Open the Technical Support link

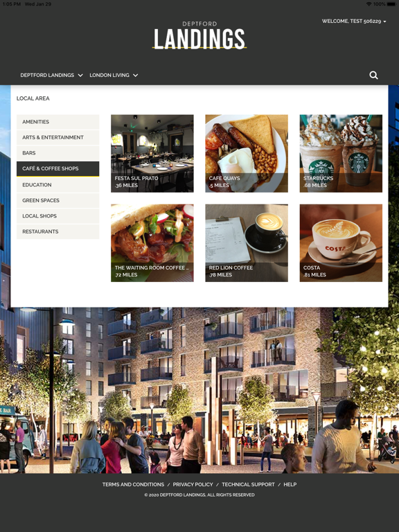coord(248,484)
